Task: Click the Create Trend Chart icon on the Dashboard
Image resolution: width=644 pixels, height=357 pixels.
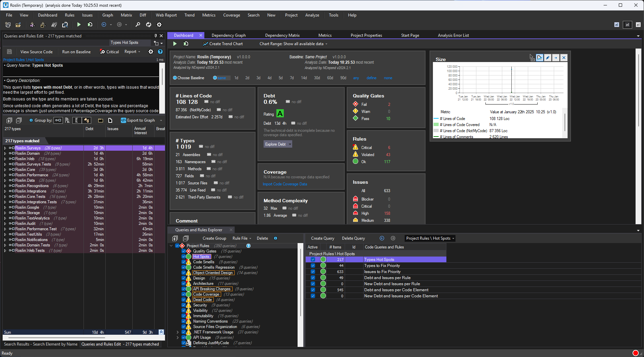Action: pos(205,43)
